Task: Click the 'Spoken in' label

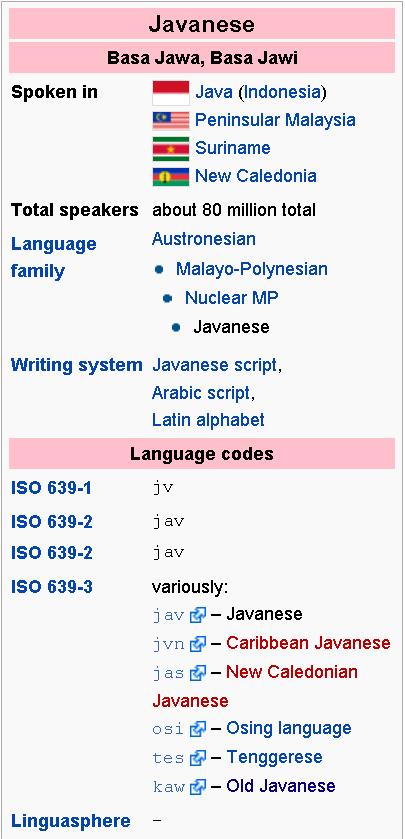Action: [x=54, y=92]
